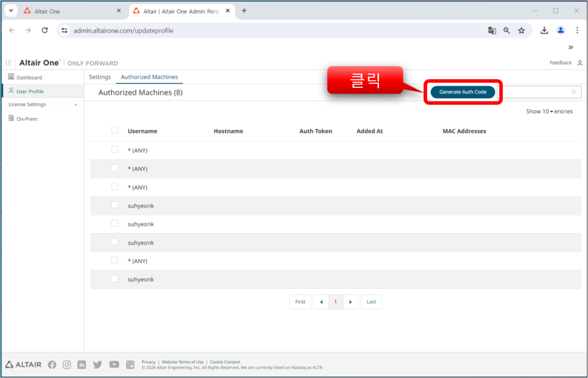Click the next page arrow in pagination
Viewport: 588px width, 378px height.
tap(351, 302)
